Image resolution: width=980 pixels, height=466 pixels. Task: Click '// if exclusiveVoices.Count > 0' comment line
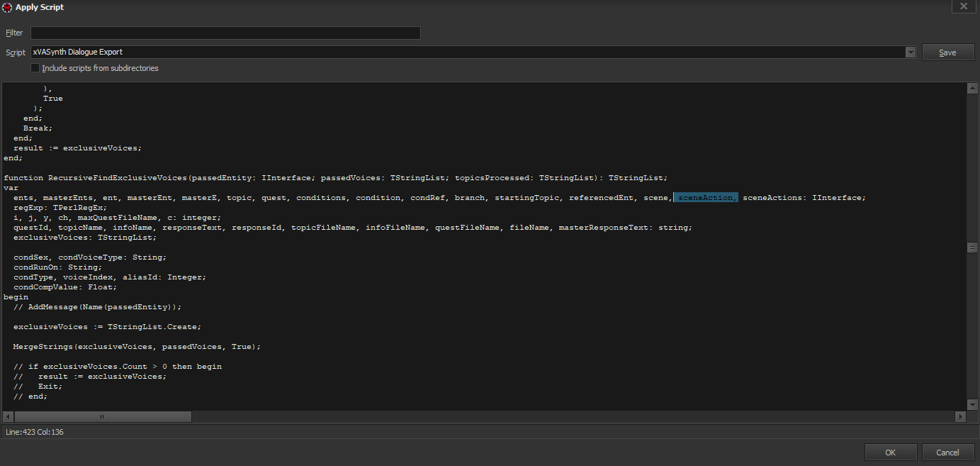118,367
